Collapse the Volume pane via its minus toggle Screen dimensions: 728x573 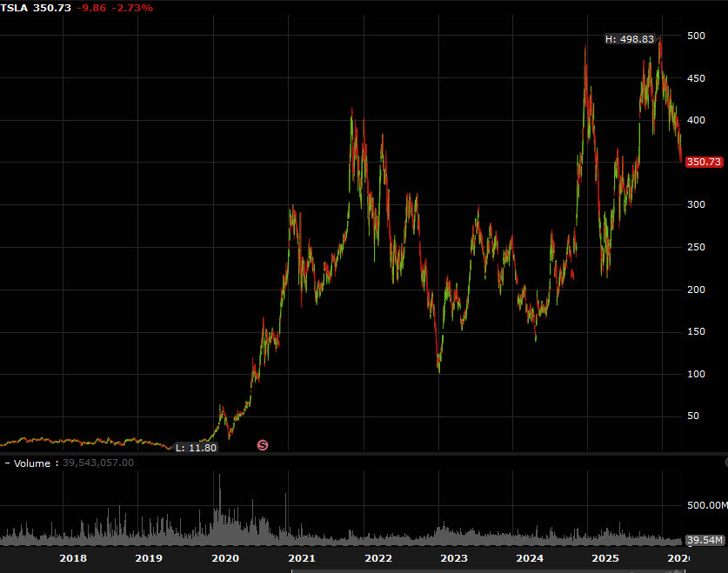click(x=7, y=463)
